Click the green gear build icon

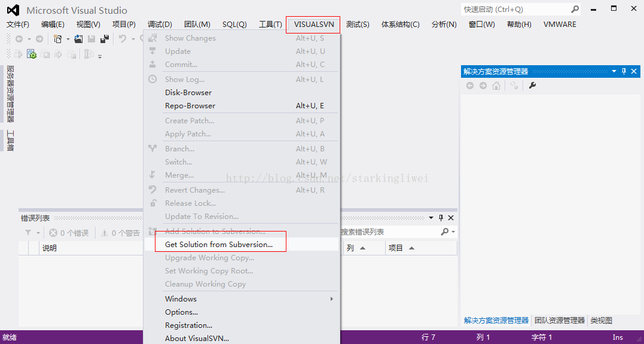[32, 54]
